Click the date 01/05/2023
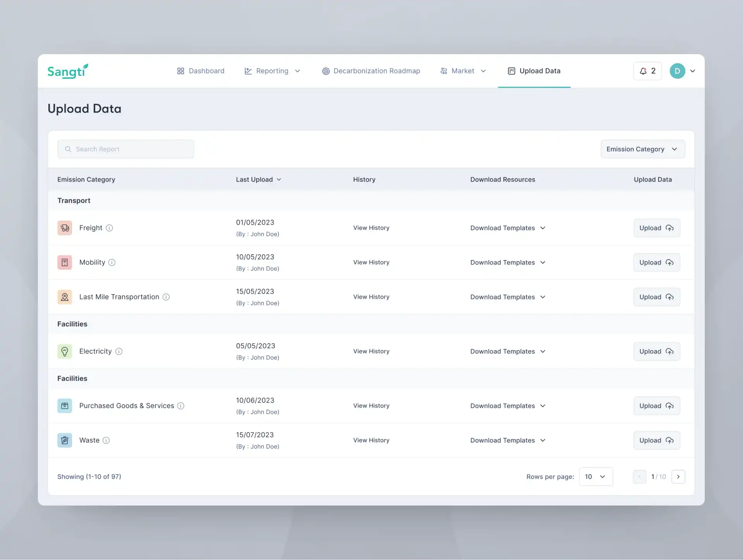Screen dimensions: 743x560 click(x=255, y=223)
